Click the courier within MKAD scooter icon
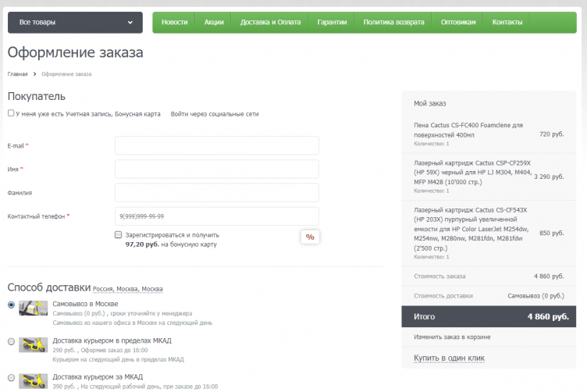 point(34,344)
